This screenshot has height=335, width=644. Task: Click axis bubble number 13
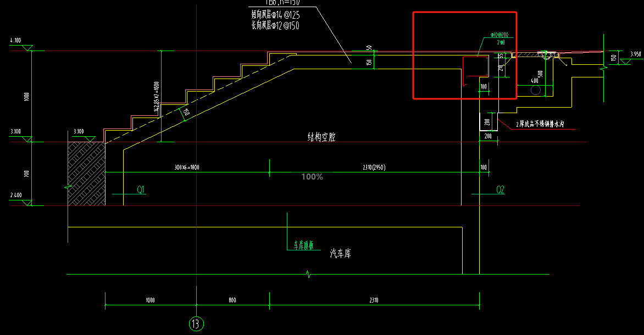pos(196,324)
